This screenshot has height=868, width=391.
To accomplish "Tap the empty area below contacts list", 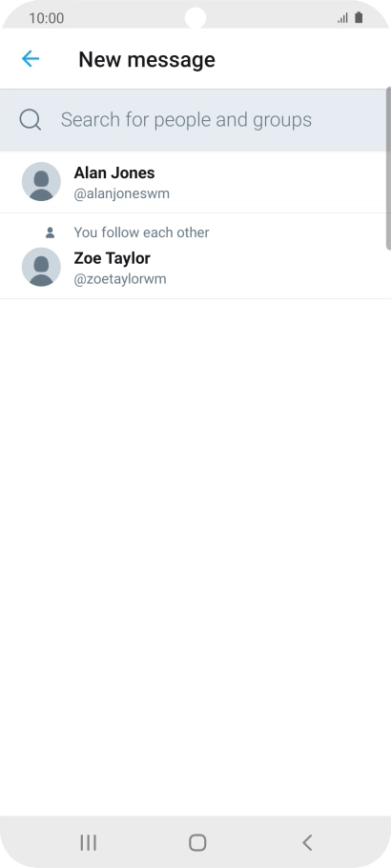I will tap(195, 556).
